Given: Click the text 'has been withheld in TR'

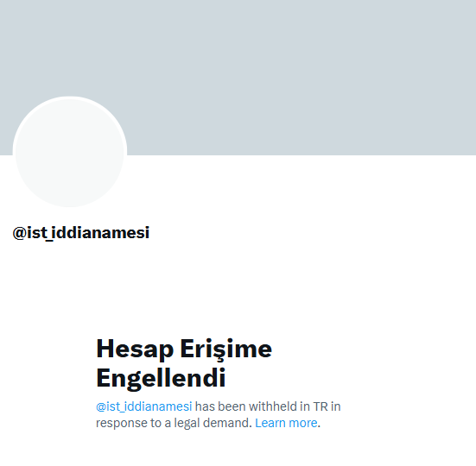Looking at the screenshot, I should coord(262,406).
